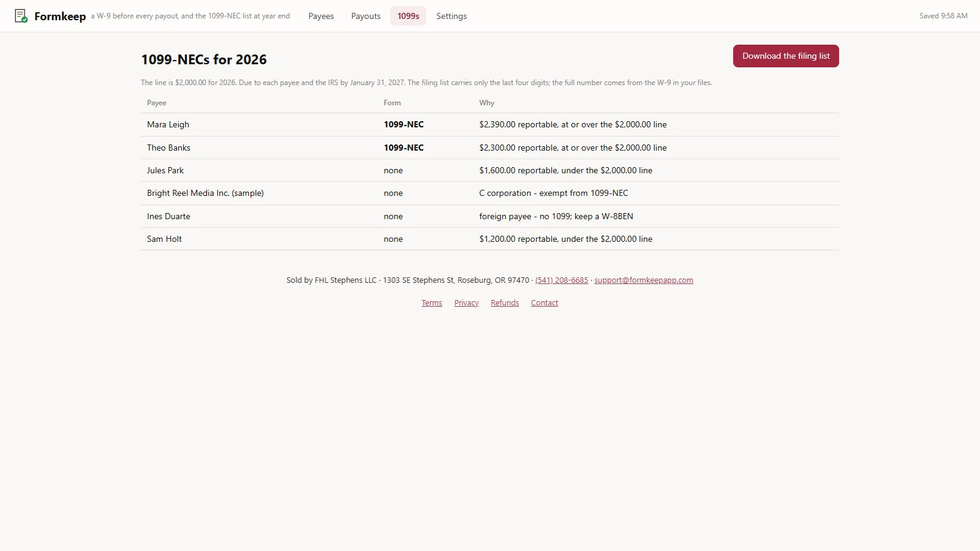Screen dimensions: 980x551
Task: Call the (541) 208-6685 phone link
Action: point(562,280)
